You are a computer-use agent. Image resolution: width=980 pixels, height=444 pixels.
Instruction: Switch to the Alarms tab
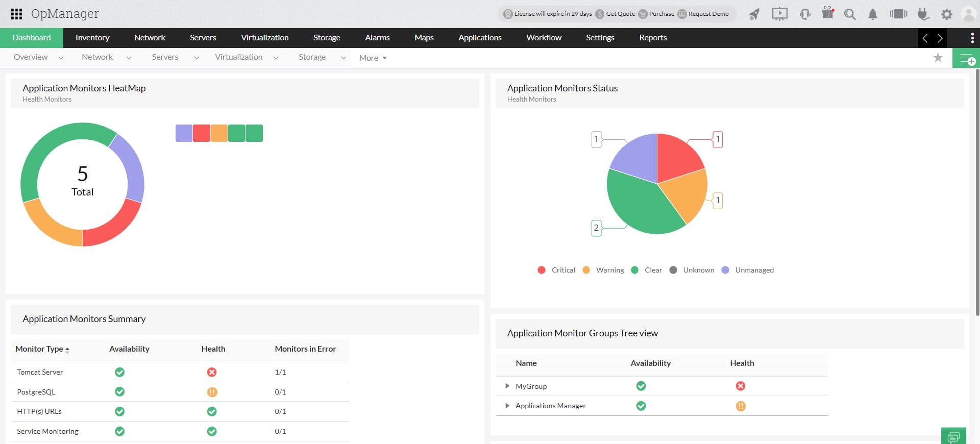click(x=377, y=38)
